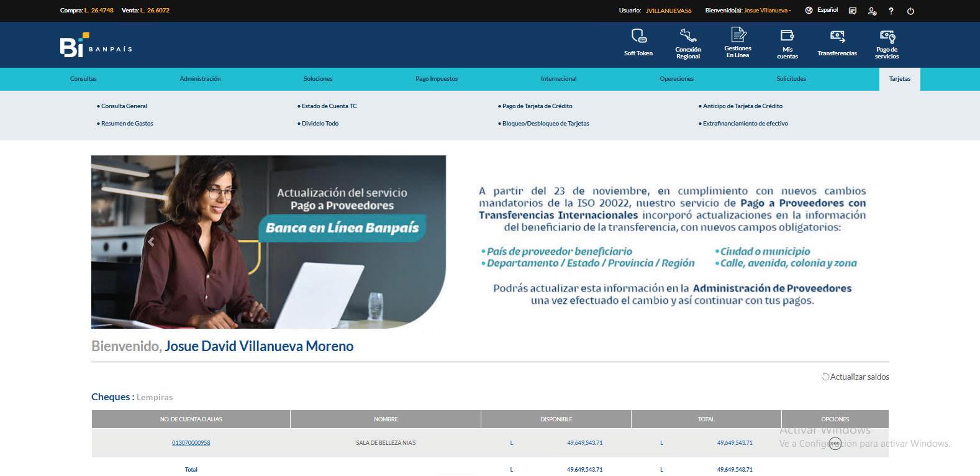
Task: Open the Soft Token icon
Action: [x=638, y=36]
